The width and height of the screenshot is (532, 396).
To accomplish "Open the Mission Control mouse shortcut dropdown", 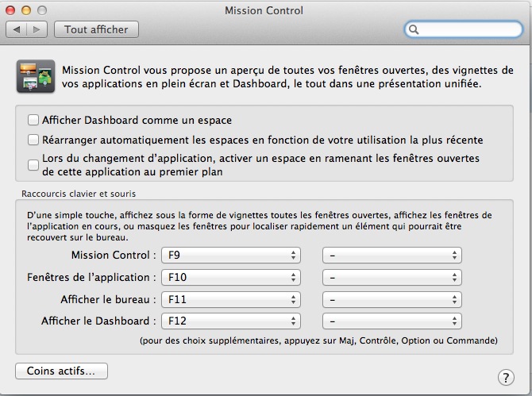I will (x=392, y=255).
